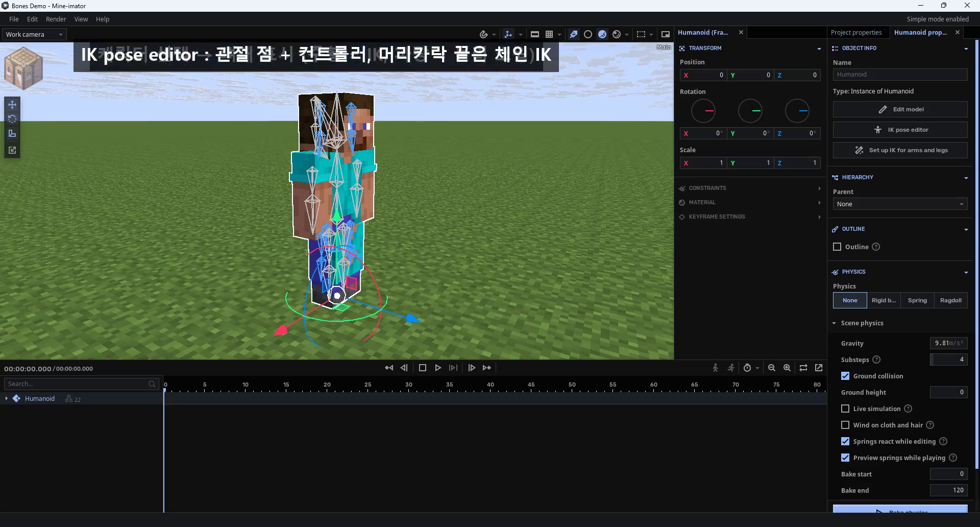The width and height of the screenshot is (980, 527).
Task: Toggle the transform gizmo axes icon
Action: [508, 34]
